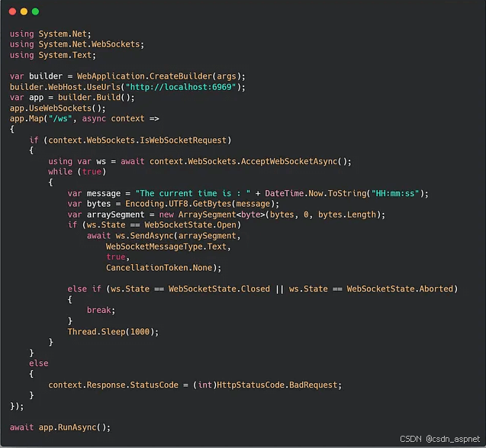
Task: Click 'WebApplication.CreateBuilder(args)' call
Action: point(159,76)
